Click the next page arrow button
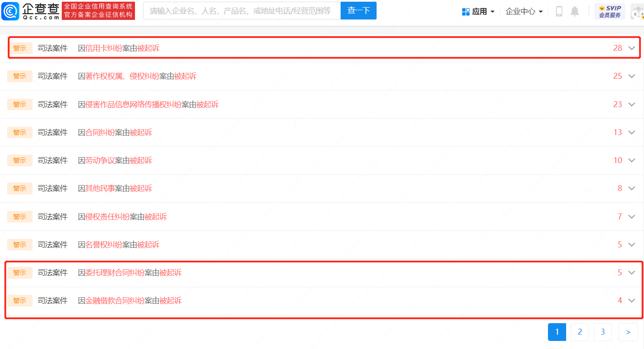644x349 pixels. pos(628,332)
